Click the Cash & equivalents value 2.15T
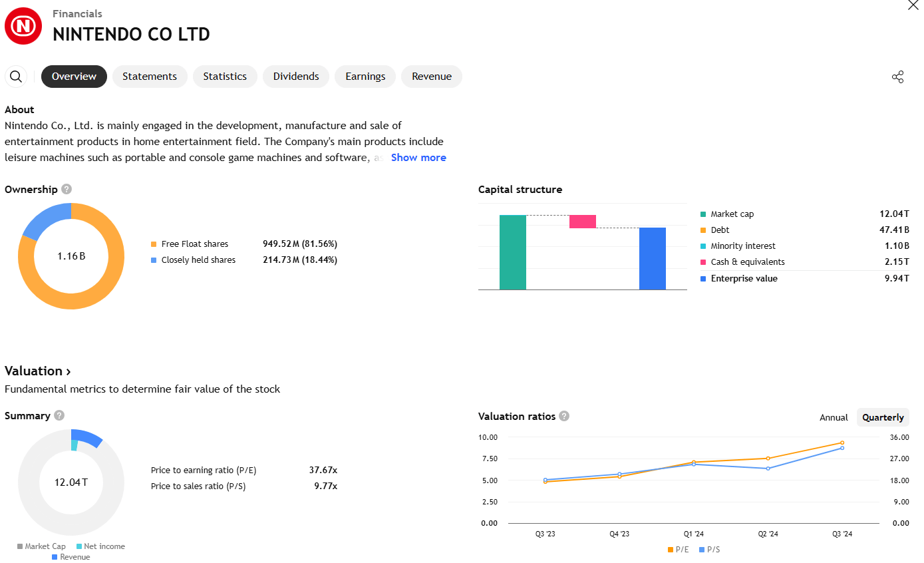The height and width of the screenshot is (563, 924). tap(897, 262)
